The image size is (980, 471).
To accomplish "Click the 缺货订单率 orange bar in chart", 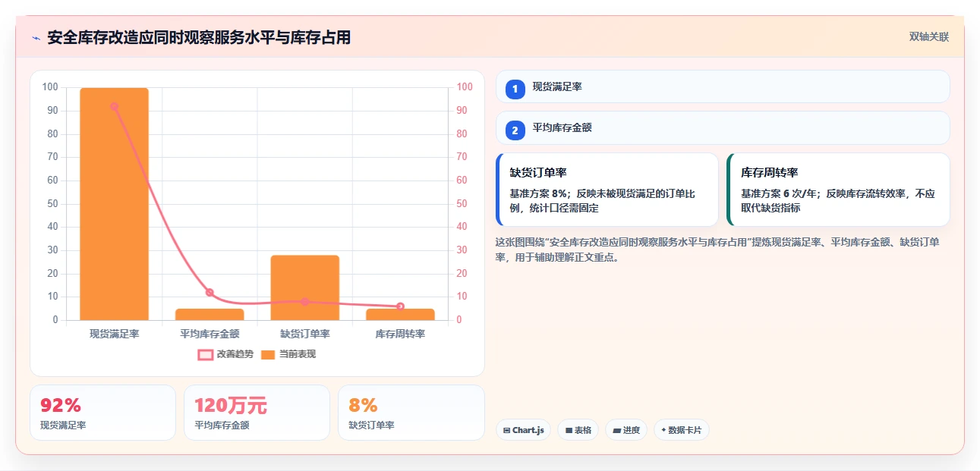I will tap(305, 287).
